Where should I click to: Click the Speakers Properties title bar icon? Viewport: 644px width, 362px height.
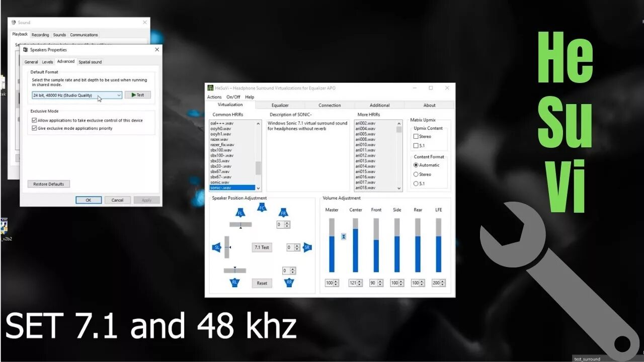tap(26, 50)
